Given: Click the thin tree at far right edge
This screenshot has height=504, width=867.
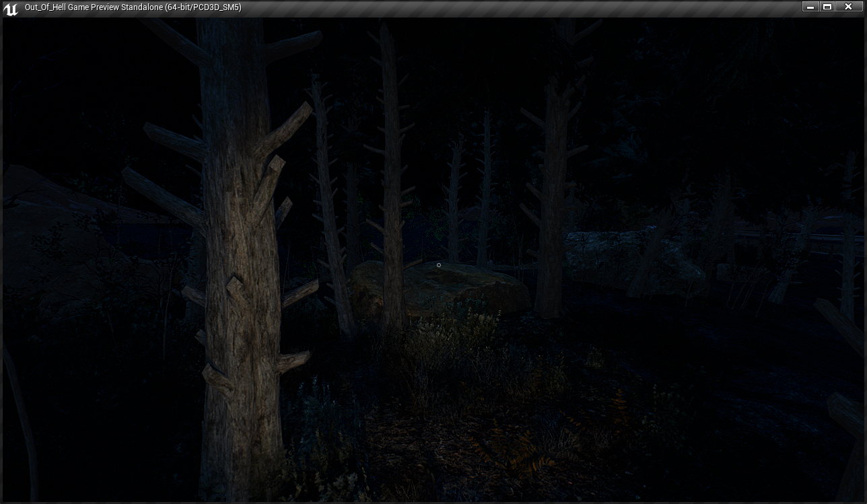Looking at the screenshot, I should tap(848, 236).
